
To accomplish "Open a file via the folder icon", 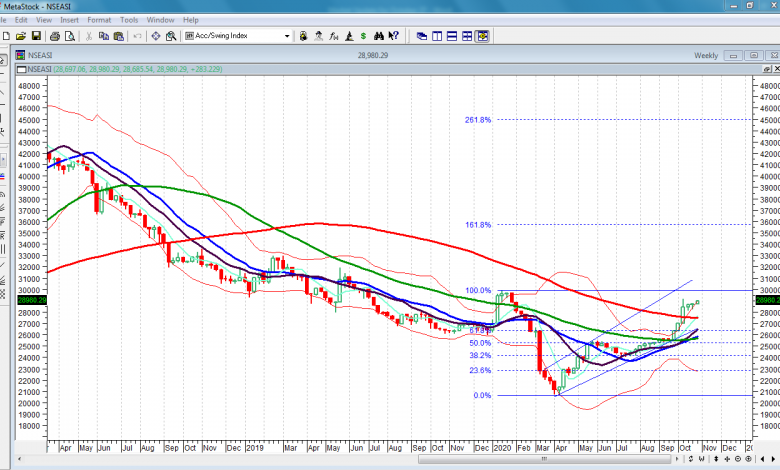I will coord(21,36).
